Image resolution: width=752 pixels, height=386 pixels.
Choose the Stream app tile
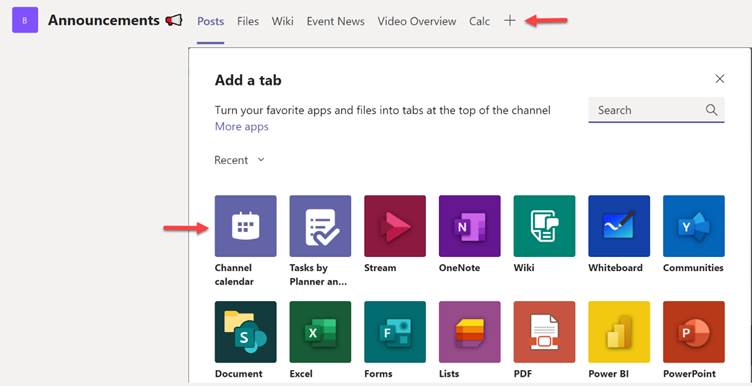395,226
